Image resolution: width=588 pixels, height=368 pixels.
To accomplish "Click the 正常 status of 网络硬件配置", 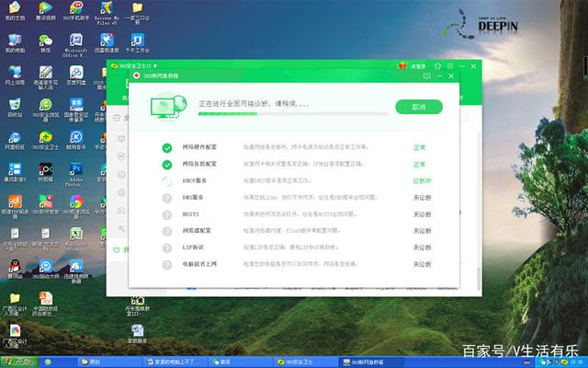I will (x=419, y=147).
